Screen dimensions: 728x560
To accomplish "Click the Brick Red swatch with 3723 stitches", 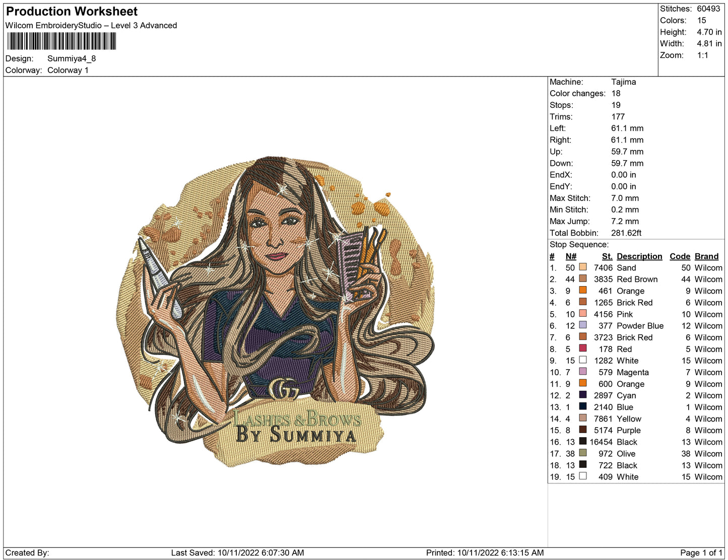I will (583, 336).
